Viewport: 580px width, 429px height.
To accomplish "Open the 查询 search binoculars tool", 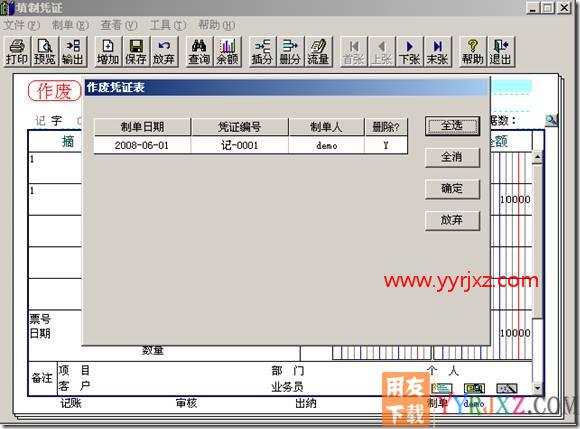I will [199, 52].
